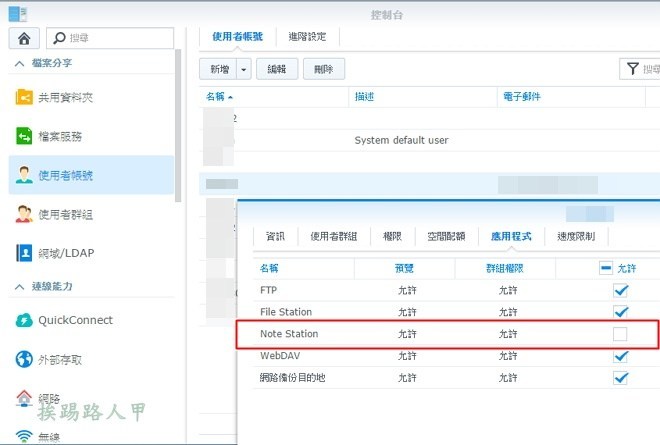Open 網域/LDAP domain icon
660x445 pixels.
tap(25, 253)
